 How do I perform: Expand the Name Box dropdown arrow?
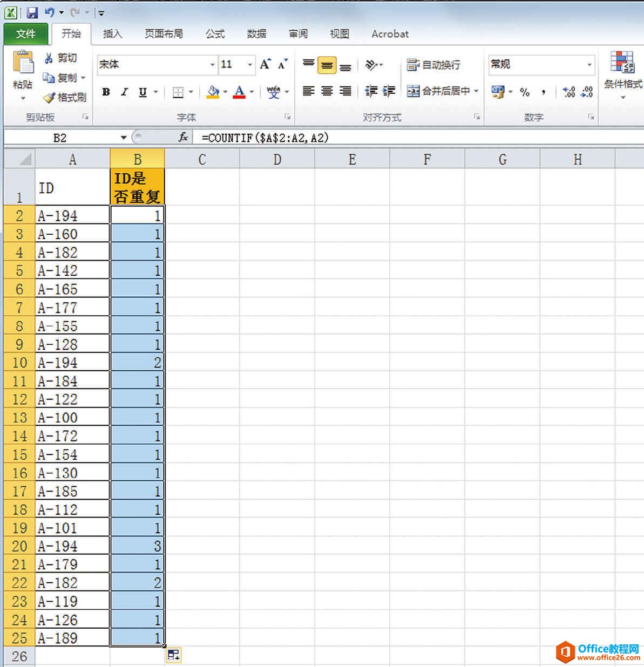pyautogui.click(x=124, y=138)
